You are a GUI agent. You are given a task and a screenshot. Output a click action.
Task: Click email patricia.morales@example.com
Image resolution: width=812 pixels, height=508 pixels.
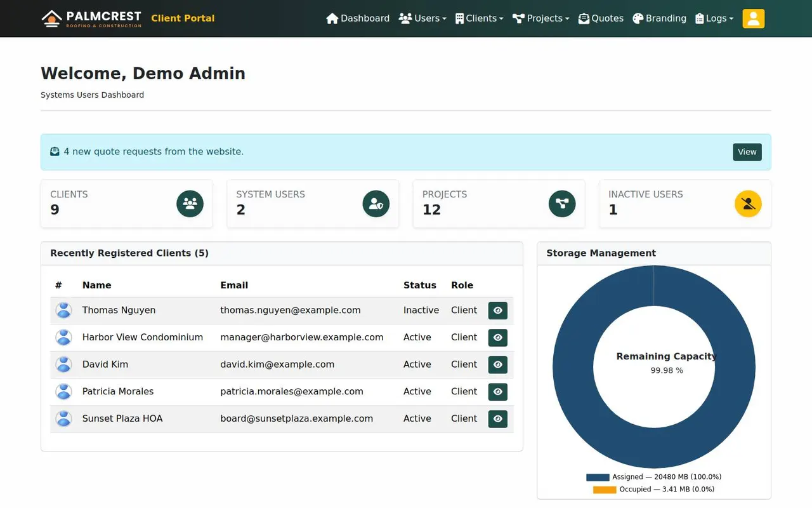[292, 392]
